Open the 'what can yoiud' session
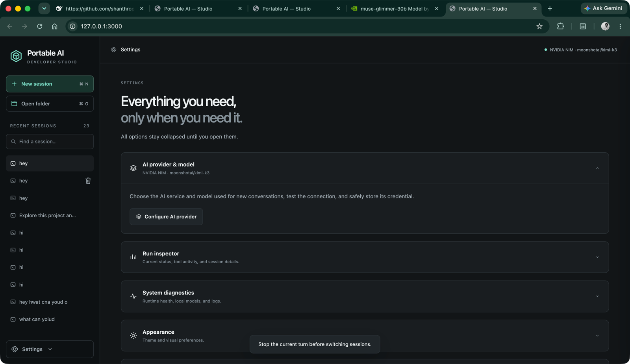This screenshot has height=364, width=630. click(x=50, y=320)
